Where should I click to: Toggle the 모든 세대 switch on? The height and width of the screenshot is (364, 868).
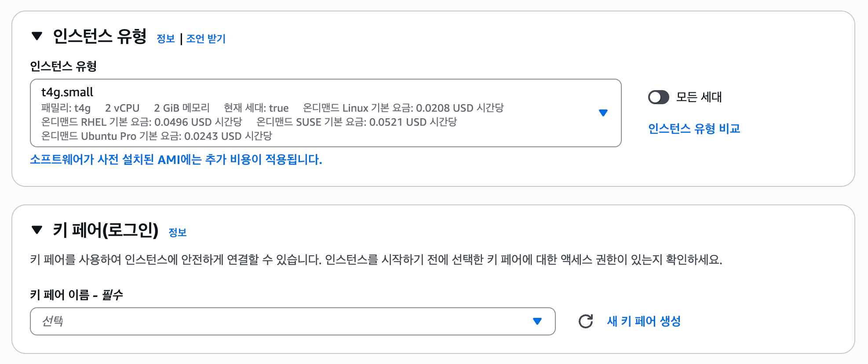(658, 98)
